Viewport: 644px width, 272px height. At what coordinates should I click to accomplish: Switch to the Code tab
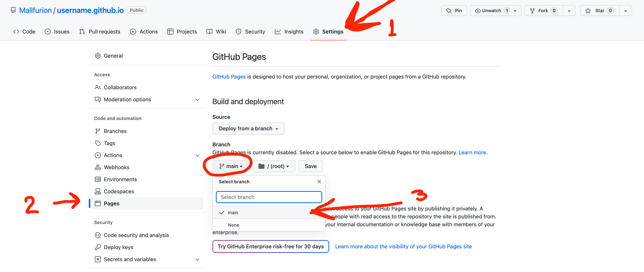[x=24, y=32]
